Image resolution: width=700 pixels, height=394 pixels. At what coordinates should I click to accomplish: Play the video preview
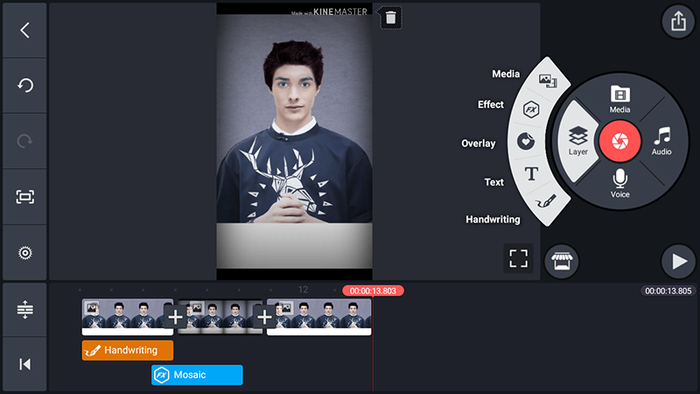point(678,261)
